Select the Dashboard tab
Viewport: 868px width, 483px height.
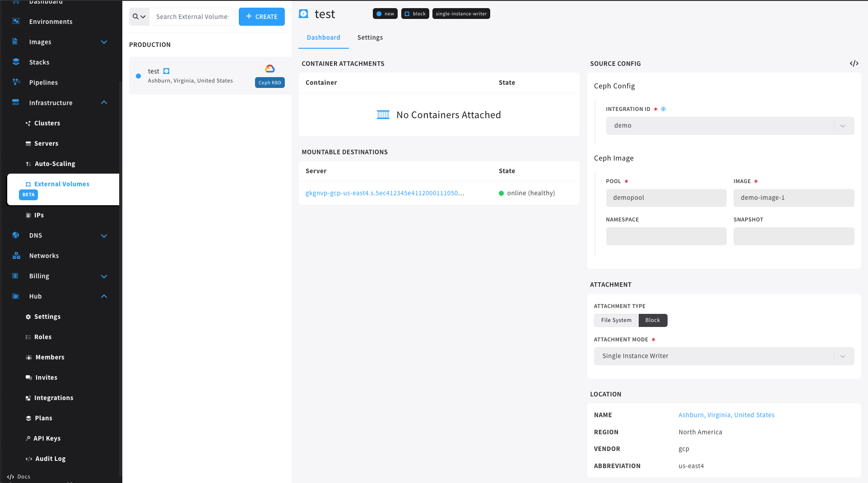coord(323,37)
